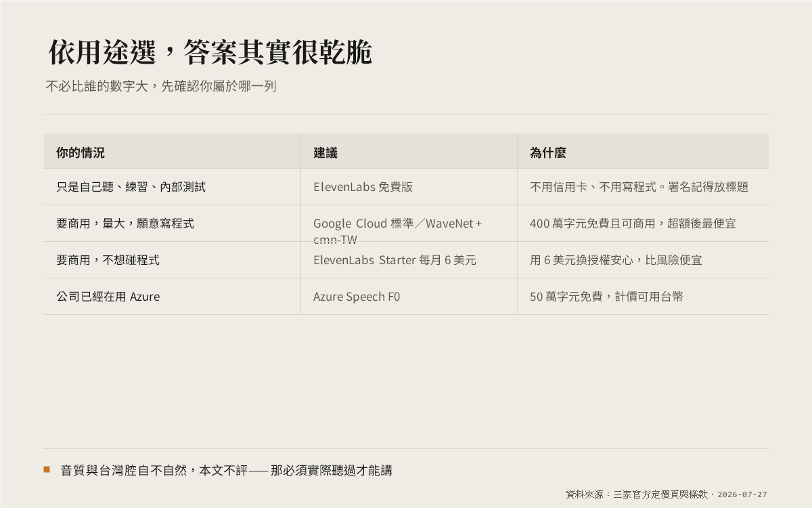
Task: Select the cell 要商用，量大，願意寫程式
Action: (x=125, y=224)
